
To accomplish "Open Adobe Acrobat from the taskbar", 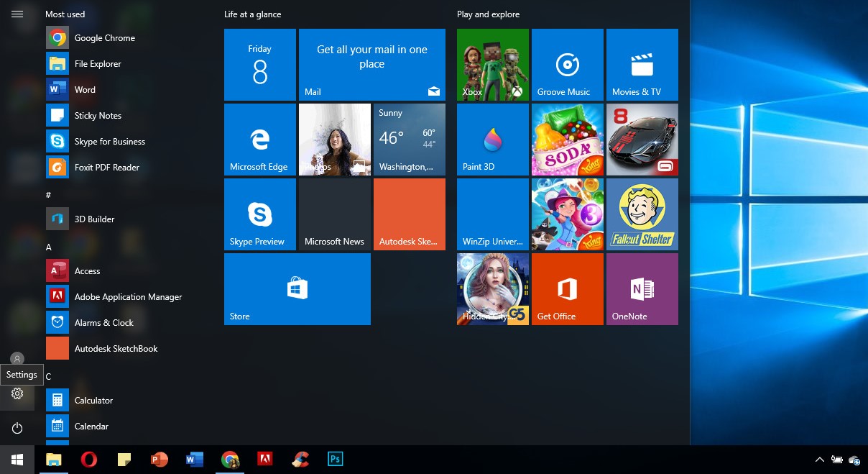I will pos(265,460).
